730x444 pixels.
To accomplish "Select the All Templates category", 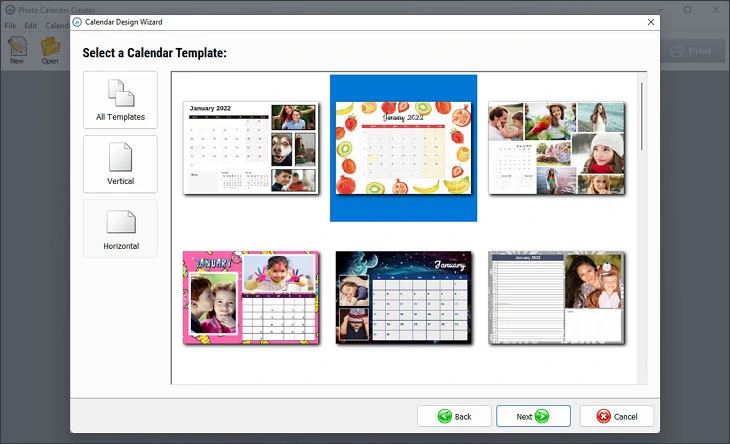I will click(120, 100).
